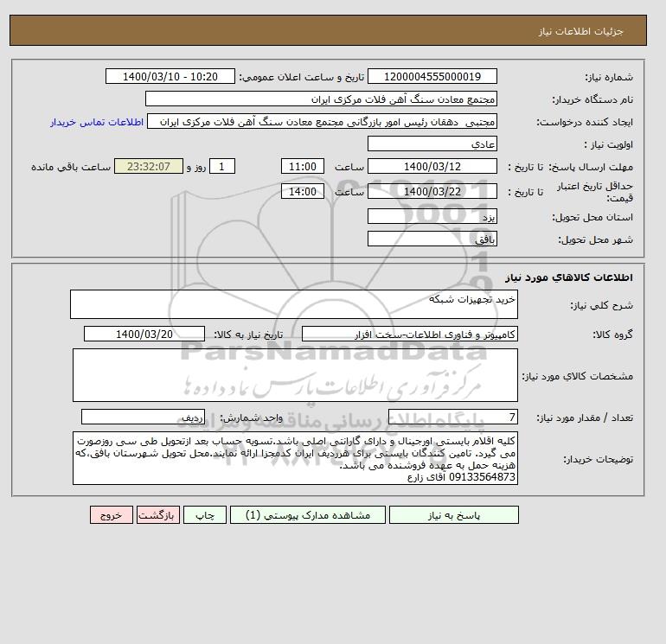Click the announcement date field '1400/03/10 - 10:20'

(170, 76)
